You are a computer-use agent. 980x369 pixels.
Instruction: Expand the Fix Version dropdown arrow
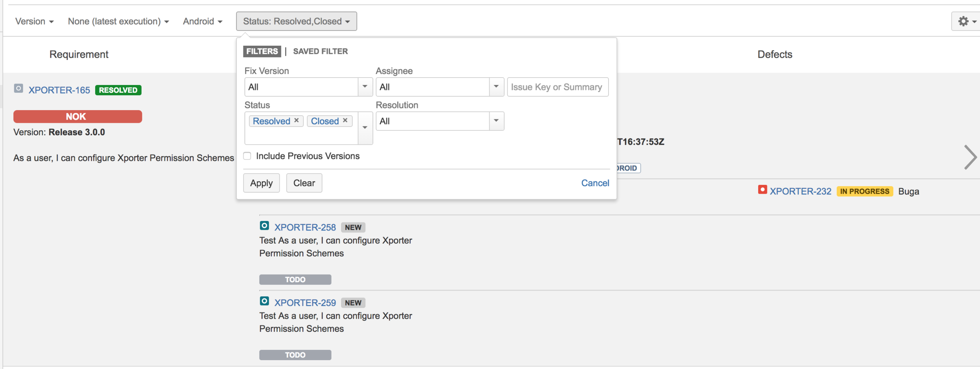[x=365, y=87]
